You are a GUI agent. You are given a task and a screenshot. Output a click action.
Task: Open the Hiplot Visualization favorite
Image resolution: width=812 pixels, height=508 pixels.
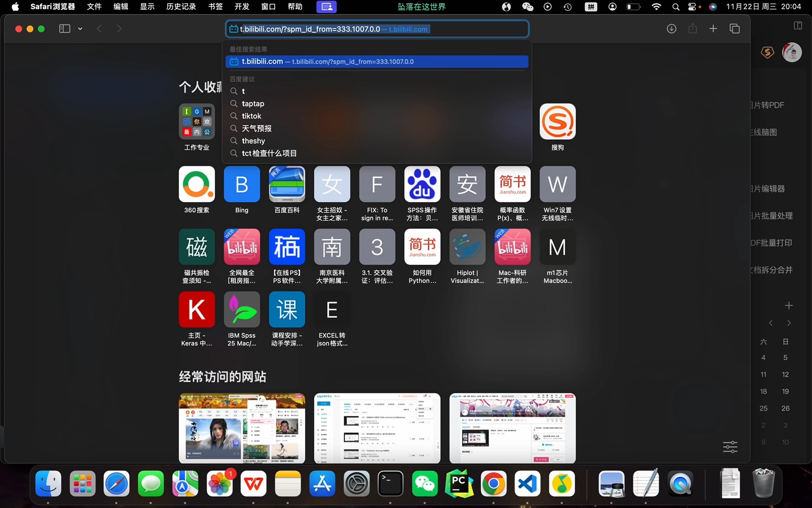(x=468, y=247)
